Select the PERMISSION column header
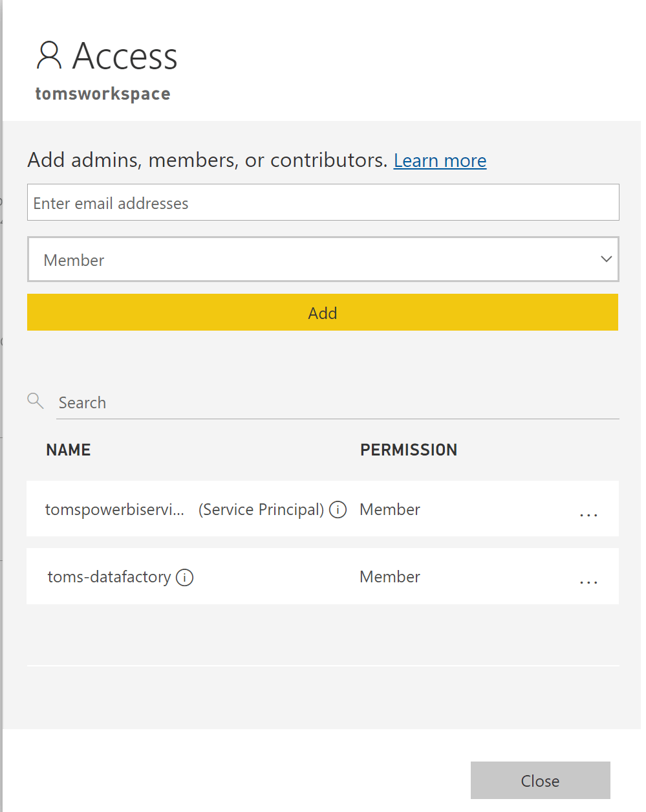This screenshot has height=812, width=646. click(x=409, y=449)
